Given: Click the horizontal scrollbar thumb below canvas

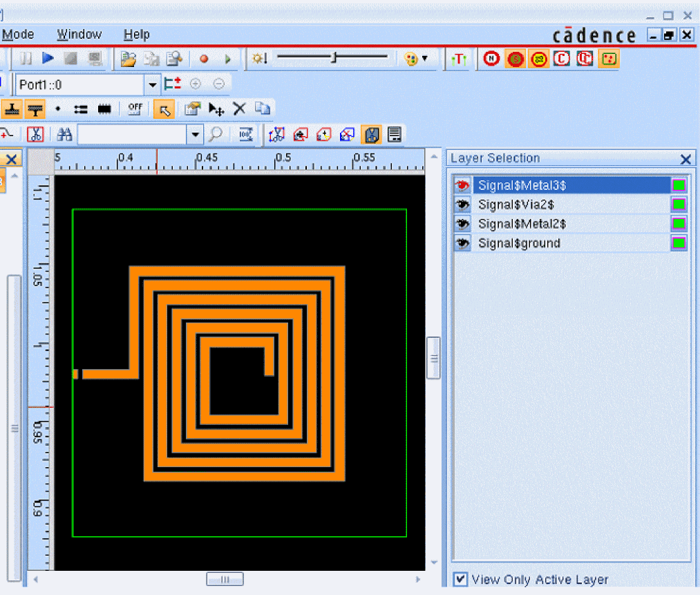Looking at the screenshot, I should click(225, 579).
